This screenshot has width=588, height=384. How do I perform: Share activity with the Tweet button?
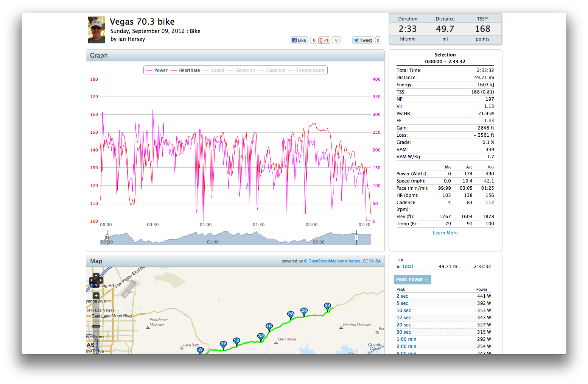(x=363, y=40)
